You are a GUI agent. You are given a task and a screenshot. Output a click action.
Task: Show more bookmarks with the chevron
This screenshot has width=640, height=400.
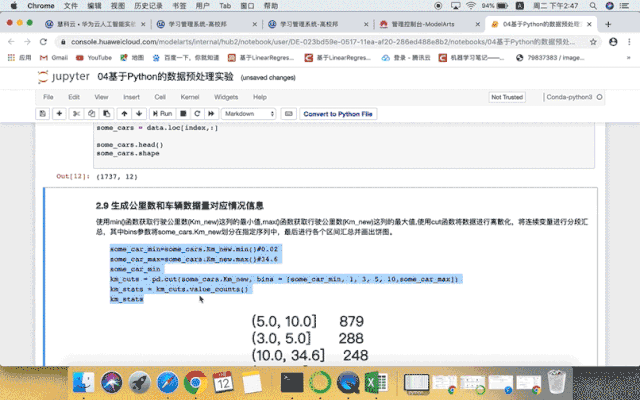click(629, 58)
